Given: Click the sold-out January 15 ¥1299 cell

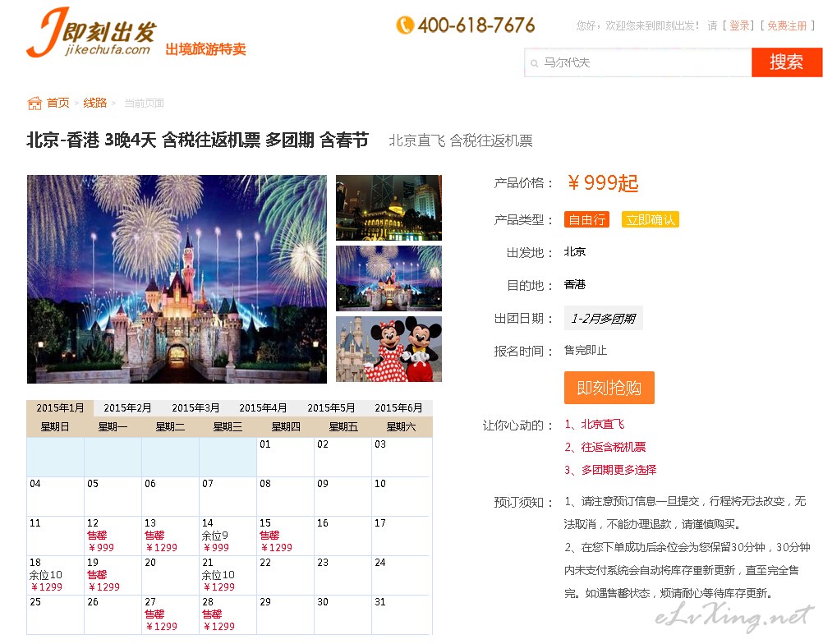Looking at the screenshot, I should pyautogui.click(x=285, y=536).
